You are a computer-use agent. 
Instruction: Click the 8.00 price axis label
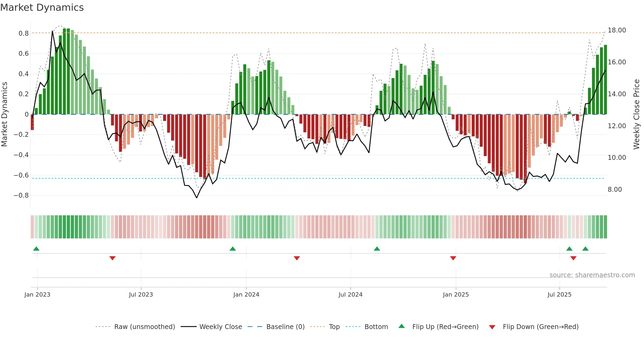coord(615,190)
